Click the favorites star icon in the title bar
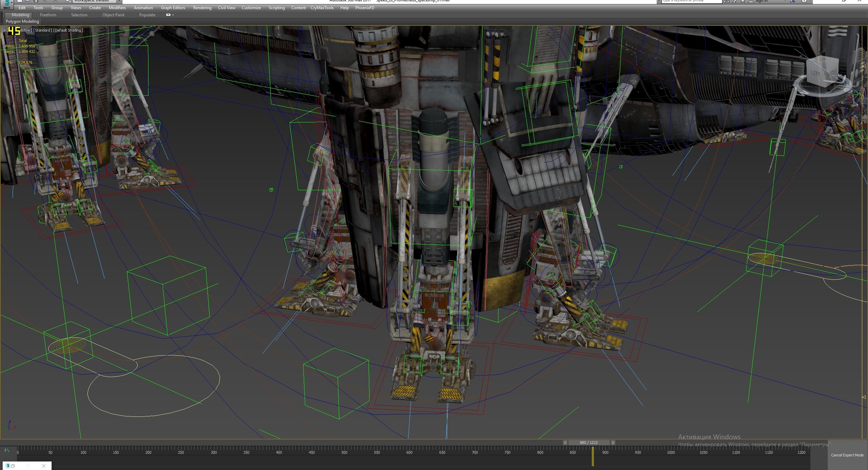This screenshot has height=470, width=868. [x=742, y=1]
